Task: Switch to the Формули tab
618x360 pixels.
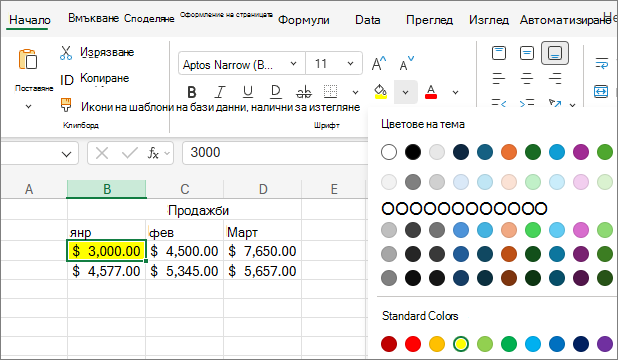Action: click(303, 20)
